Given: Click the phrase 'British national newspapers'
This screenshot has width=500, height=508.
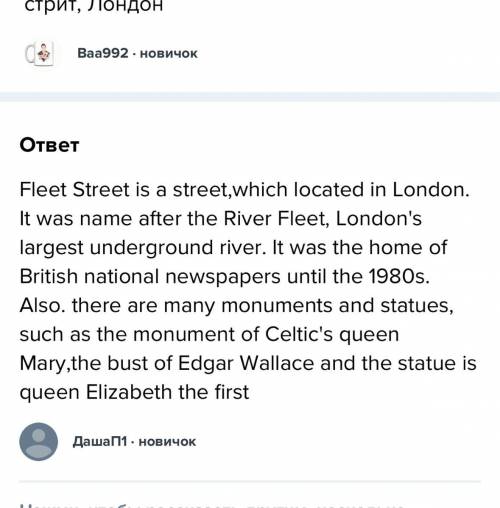Looking at the screenshot, I should [150, 277].
